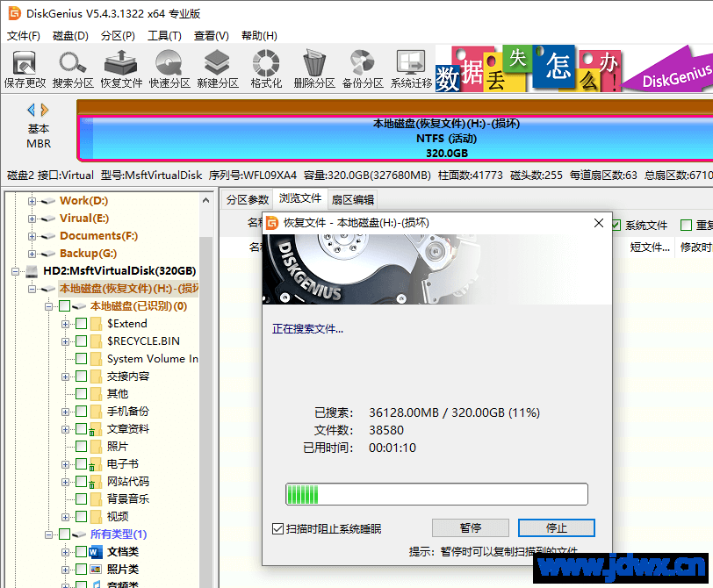Click the 新建分区 new partition icon
The width and height of the screenshot is (713, 588).
pos(218,69)
